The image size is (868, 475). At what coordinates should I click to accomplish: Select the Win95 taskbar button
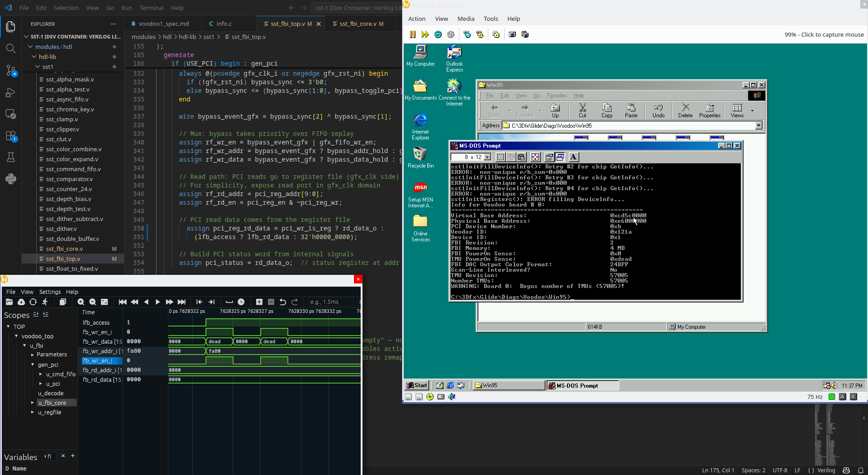[x=508, y=385]
